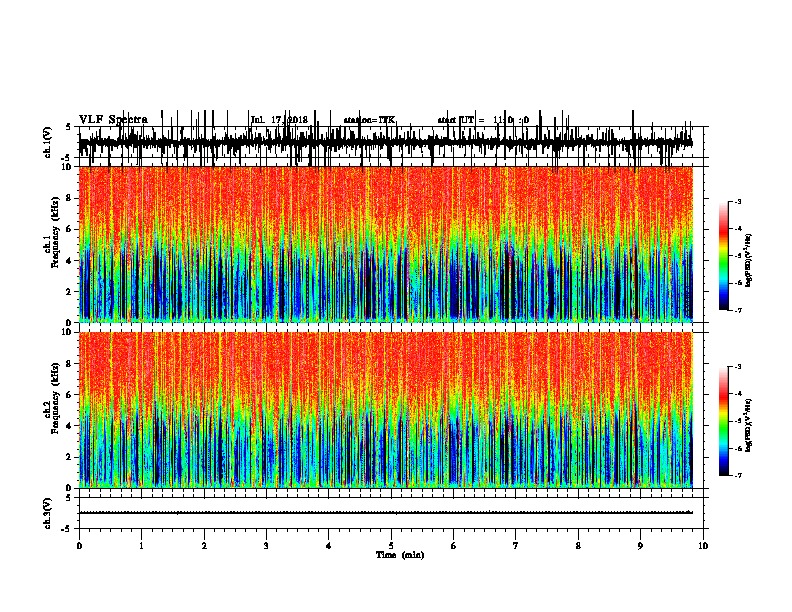Click the ch.2 colorbar "-7" tick label
This screenshot has height=612, width=792.
click(x=738, y=476)
